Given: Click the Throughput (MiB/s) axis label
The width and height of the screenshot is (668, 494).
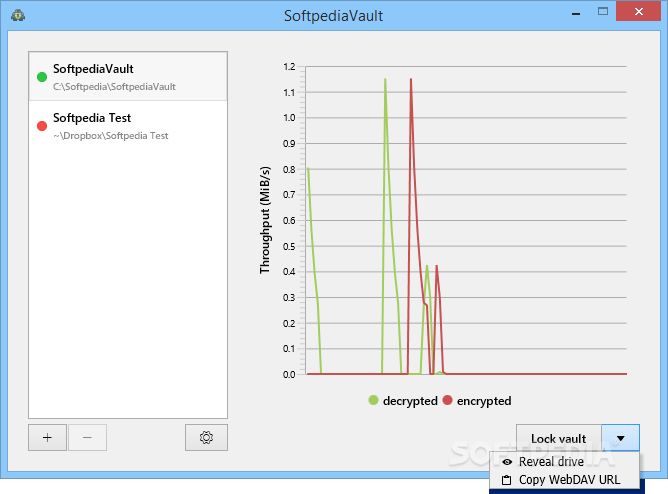Looking at the screenshot, I should [x=265, y=220].
